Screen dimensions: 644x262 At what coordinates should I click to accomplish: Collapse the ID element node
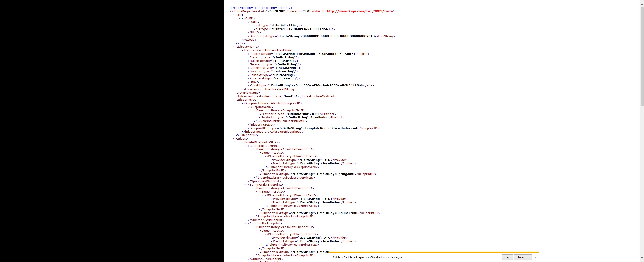click(233, 15)
